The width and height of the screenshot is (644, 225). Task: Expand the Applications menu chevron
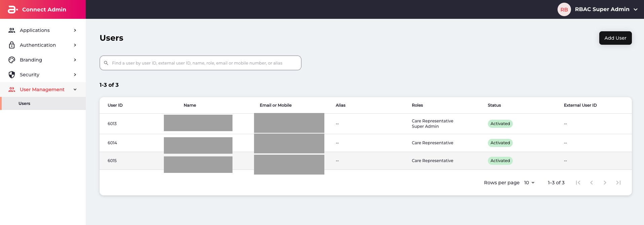pos(75,30)
